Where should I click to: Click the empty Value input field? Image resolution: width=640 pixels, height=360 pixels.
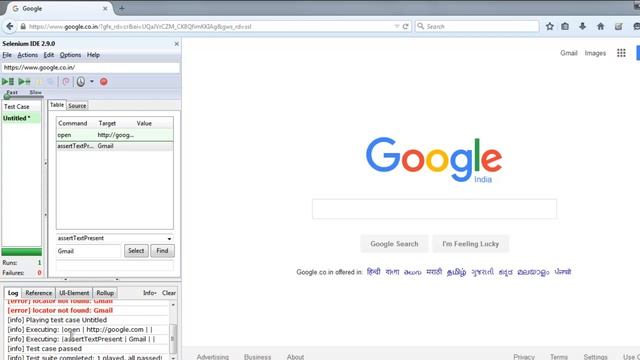pyautogui.click(x=115, y=266)
